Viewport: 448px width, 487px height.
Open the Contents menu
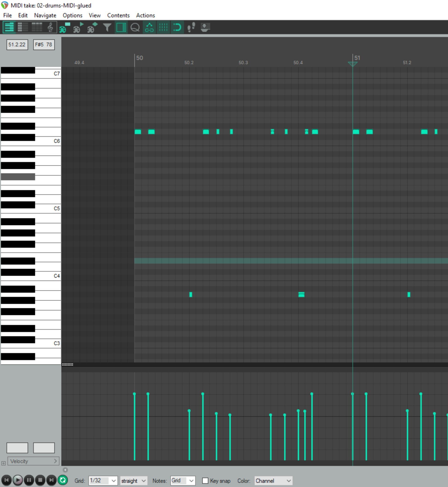(x=118, y=15)
